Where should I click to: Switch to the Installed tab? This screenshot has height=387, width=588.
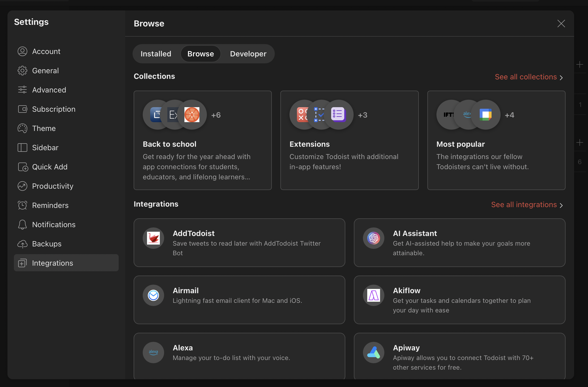(156, 54)
